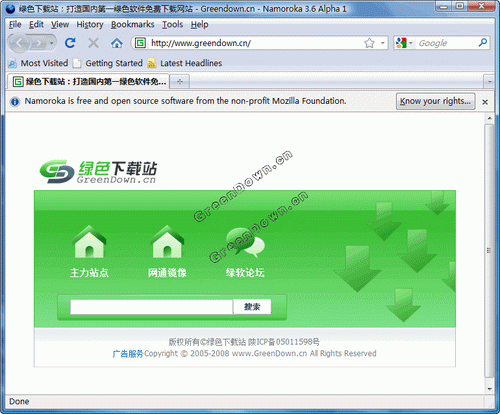Click the Reload page icon
The height and width of the screenshot is (414, 500).
(x=70, y=43)
